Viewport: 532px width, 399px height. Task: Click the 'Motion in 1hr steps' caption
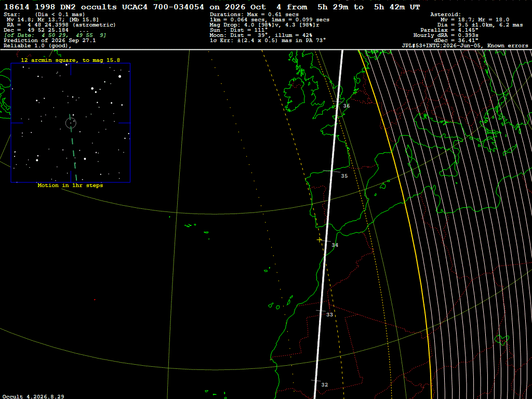(70, 185)
